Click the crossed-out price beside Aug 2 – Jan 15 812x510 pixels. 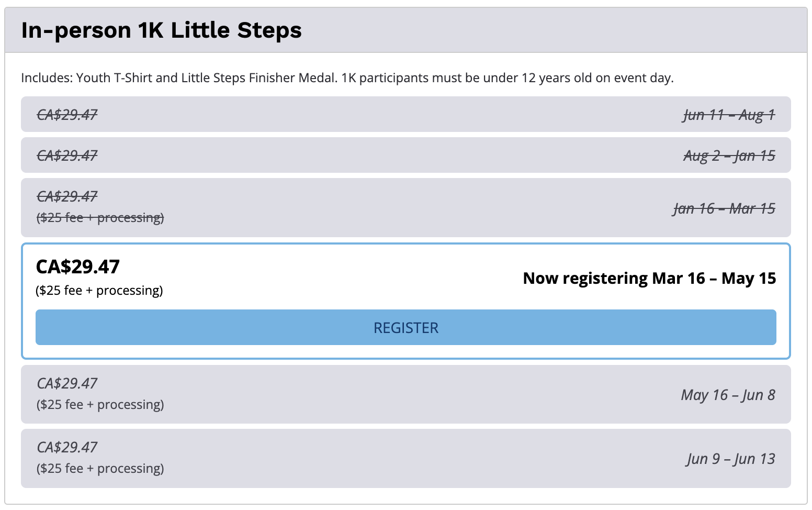(x=67, y=156)
